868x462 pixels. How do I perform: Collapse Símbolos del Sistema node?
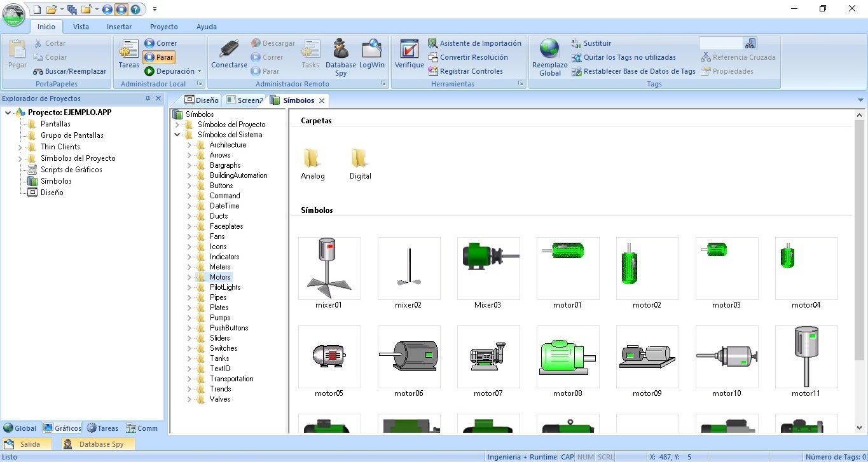(x=177, y=135)
